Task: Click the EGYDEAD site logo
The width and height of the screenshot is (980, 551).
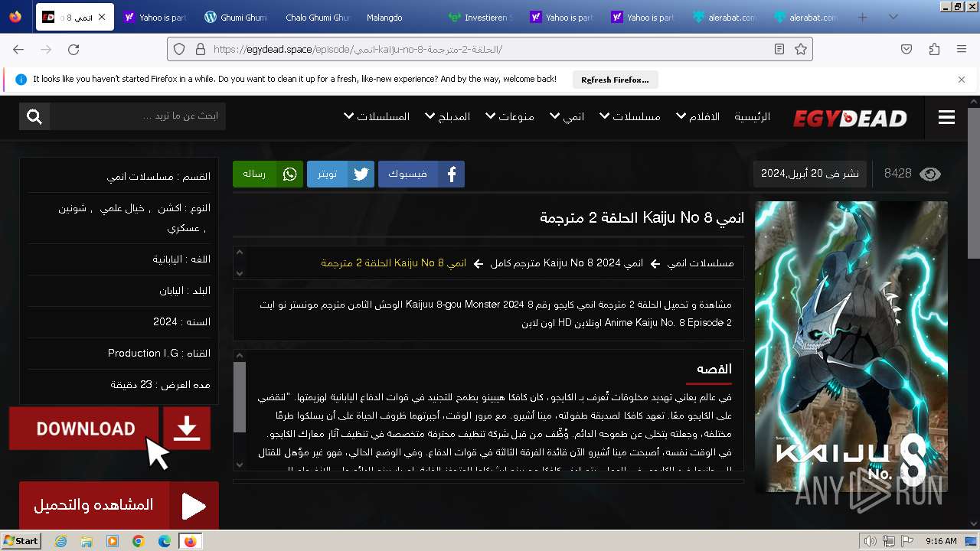Action: coord(850,118)
